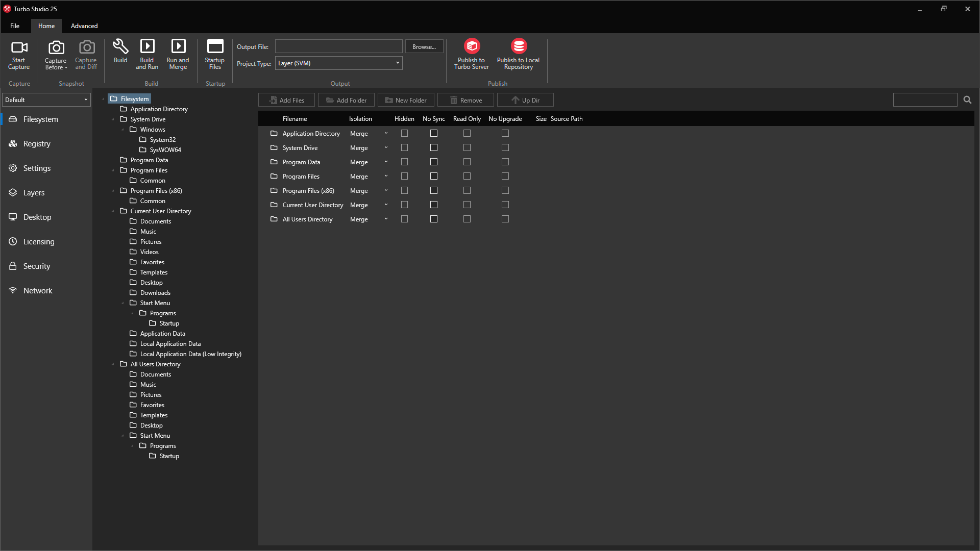Click the Browse... button

click(425, 46)
